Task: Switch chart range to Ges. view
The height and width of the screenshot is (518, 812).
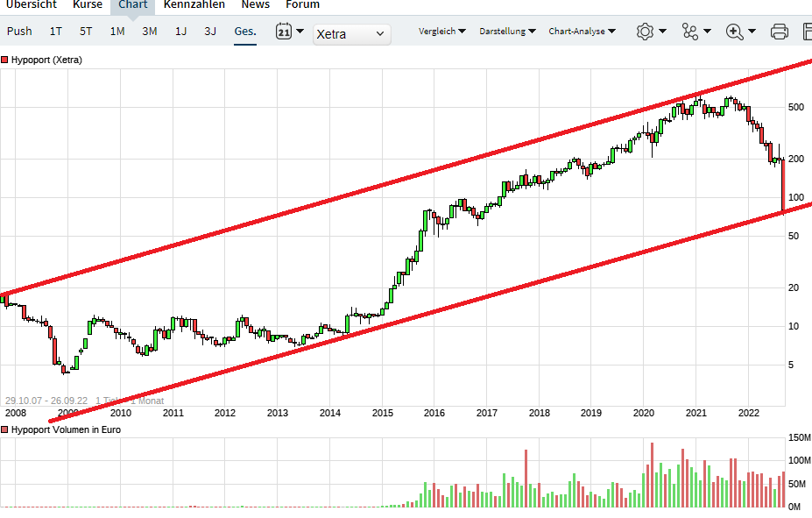Action: 244,31
